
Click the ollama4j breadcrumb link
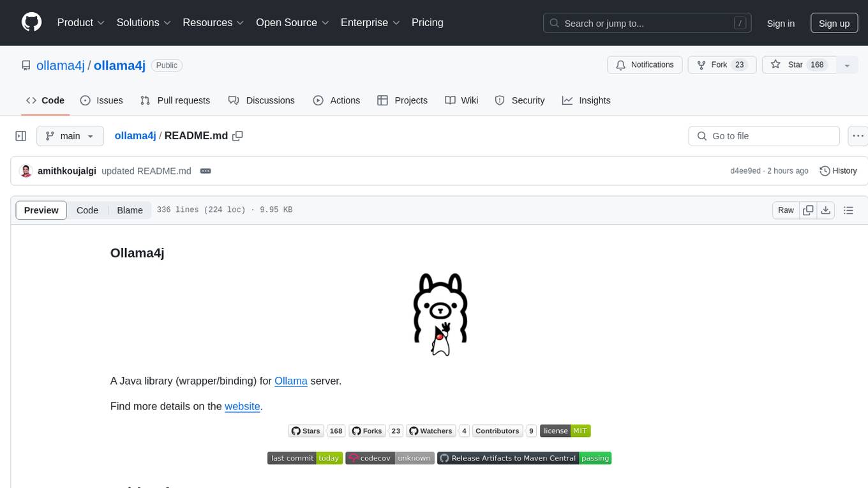coord(135,135)
